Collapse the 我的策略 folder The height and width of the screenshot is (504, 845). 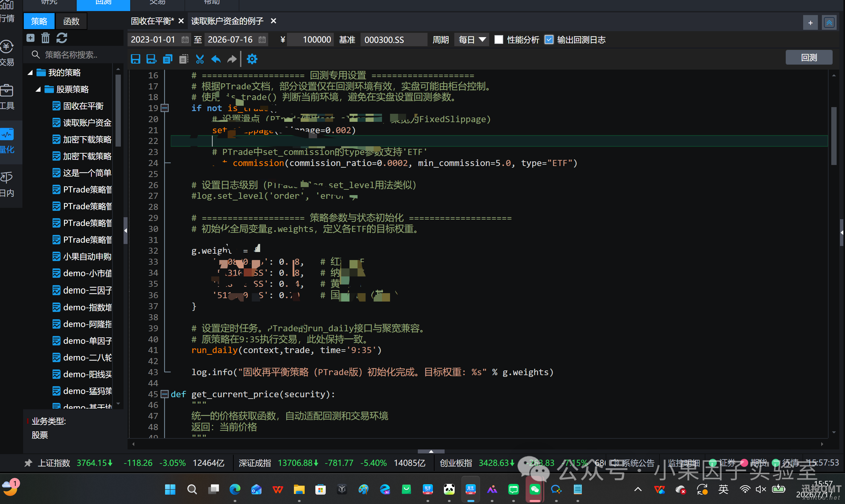(x=30, y=73)
